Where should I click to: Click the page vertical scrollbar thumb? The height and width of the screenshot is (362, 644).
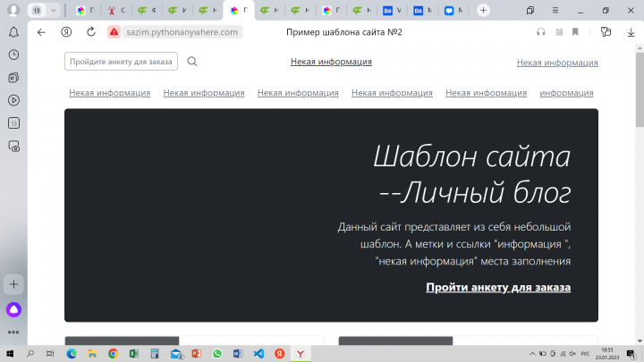640,89
